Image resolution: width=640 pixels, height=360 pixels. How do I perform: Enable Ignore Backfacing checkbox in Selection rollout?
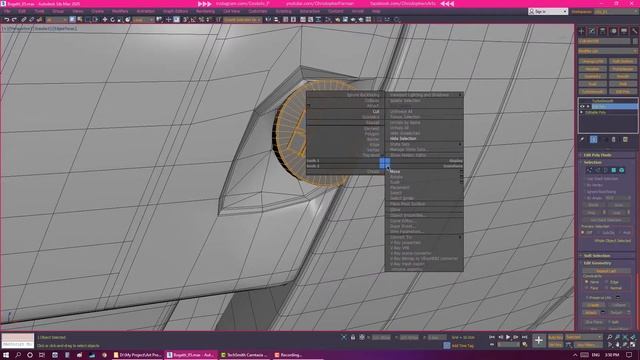coord(584,192)
